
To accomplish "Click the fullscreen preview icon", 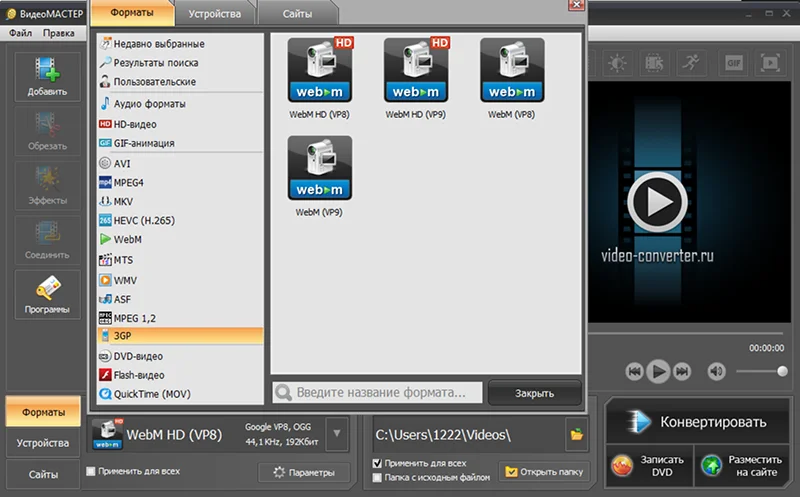I will (770, 63).
